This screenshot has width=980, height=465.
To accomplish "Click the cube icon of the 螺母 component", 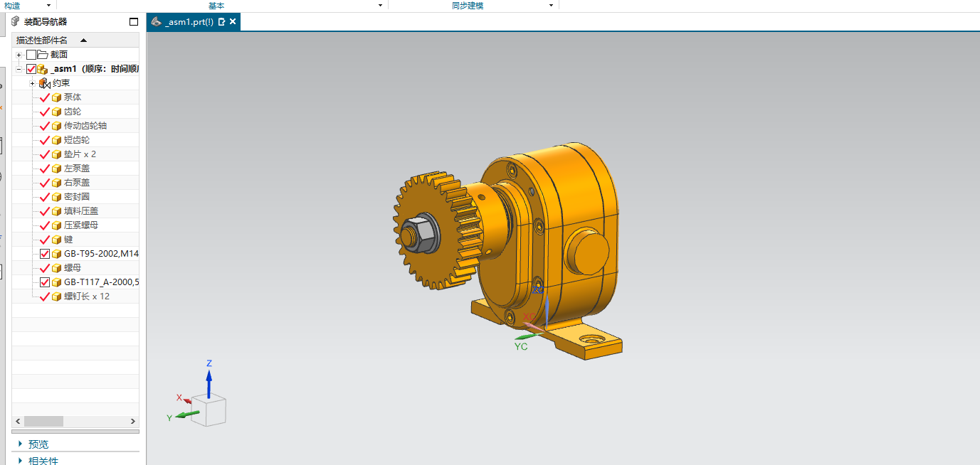I will click(x=57, y=268).
